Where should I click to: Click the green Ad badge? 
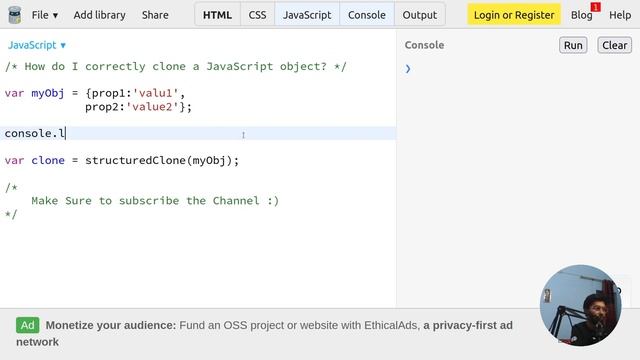point(27,325)
